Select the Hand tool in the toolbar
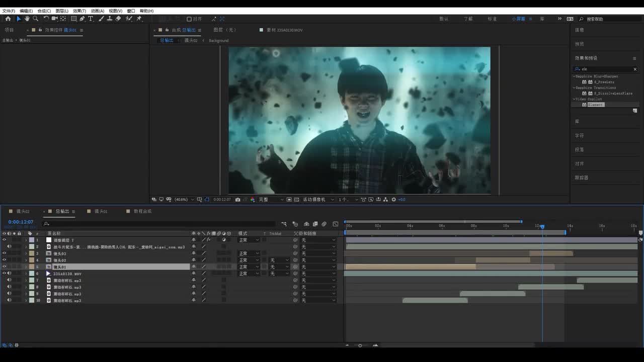Screen dimensions: 644x362 (x=27, y=19)
